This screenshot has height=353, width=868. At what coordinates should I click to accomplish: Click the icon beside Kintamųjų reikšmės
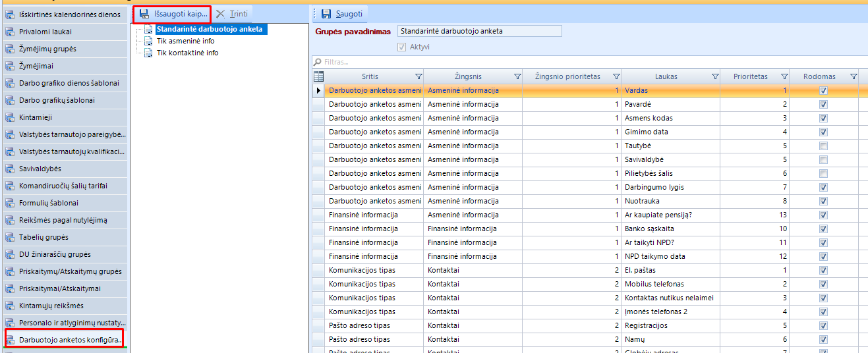pos(10,306)
